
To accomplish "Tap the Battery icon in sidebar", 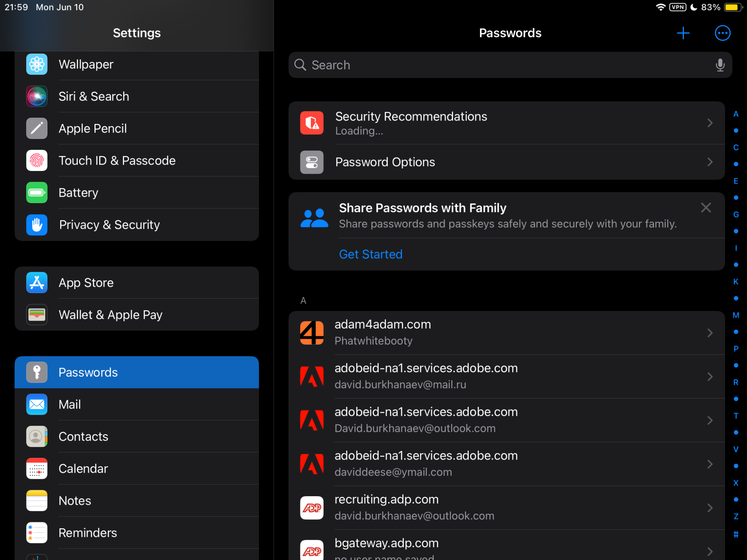I will [37, 193].
